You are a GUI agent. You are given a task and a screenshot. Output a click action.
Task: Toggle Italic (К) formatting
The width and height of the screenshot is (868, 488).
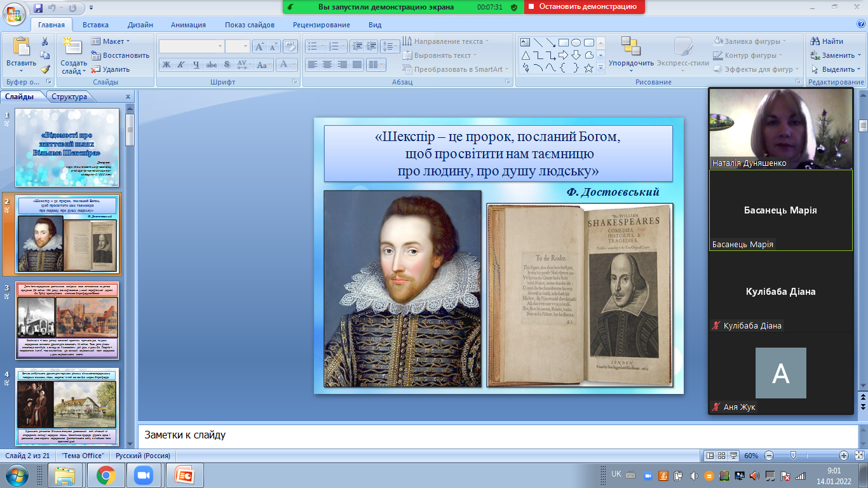(180, 64)
